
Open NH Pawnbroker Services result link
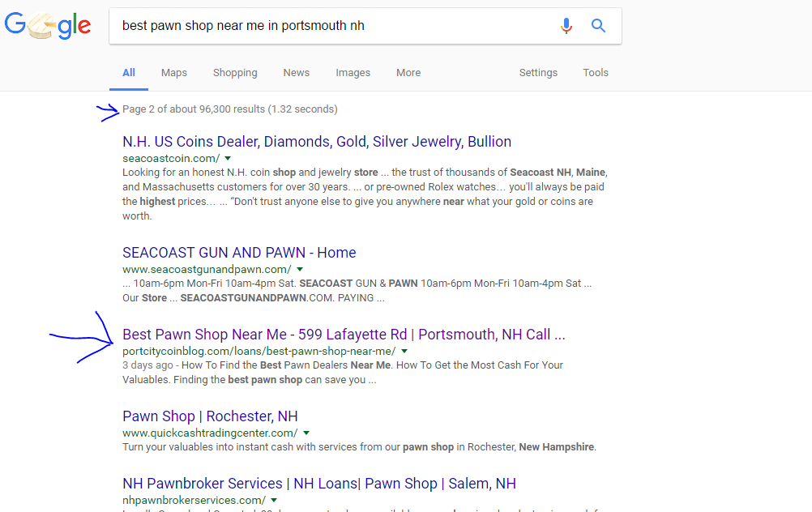(x=318, y=484)
